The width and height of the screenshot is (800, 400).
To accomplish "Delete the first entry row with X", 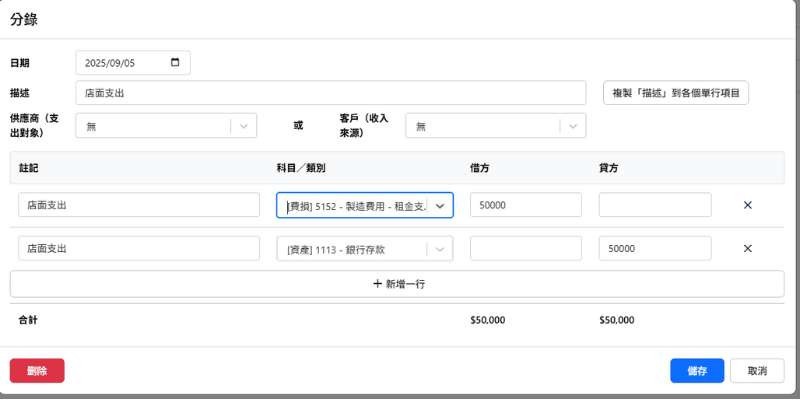I will (x=747, y=205).
